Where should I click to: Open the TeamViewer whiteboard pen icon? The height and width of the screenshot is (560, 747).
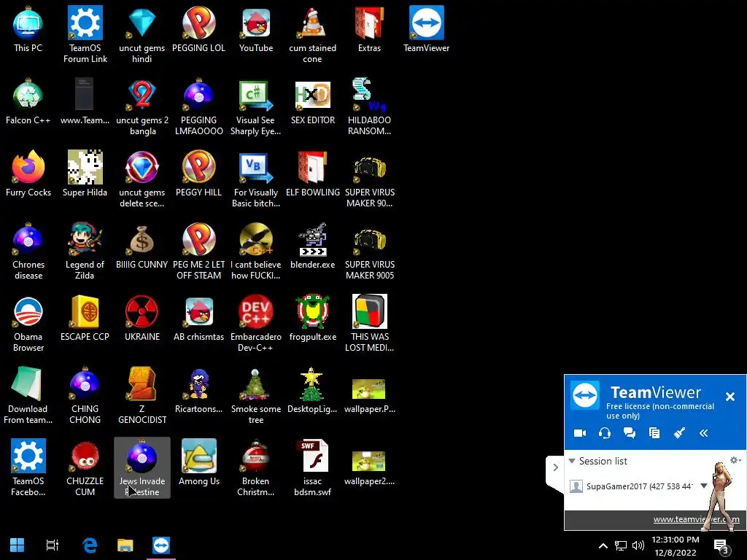pyautogui.click(x=679, y=433)
